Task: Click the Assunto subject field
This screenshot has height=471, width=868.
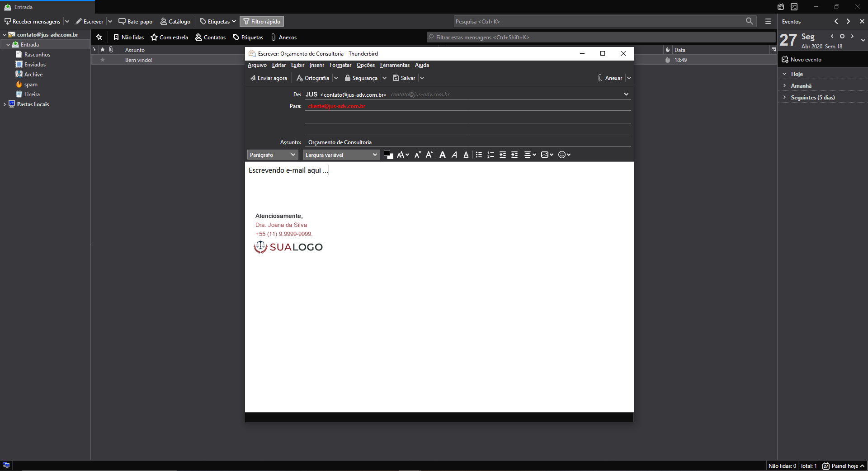Action: [x=467, y=142]
